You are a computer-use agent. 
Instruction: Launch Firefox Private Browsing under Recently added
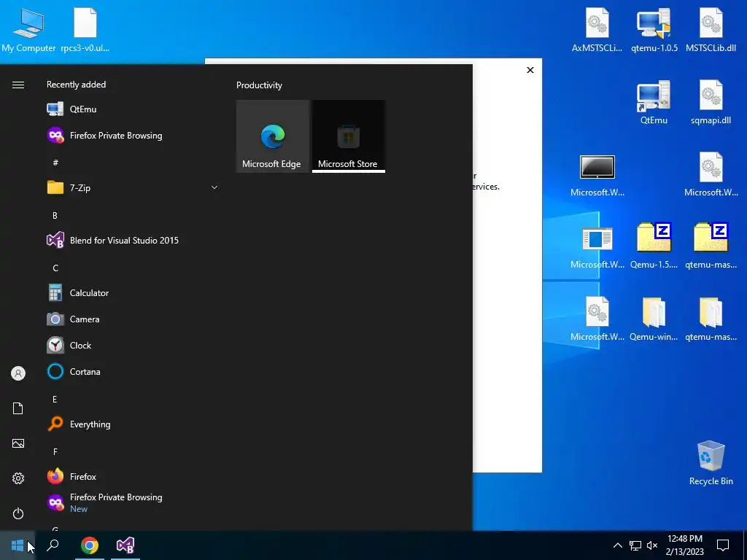[131, 135]
